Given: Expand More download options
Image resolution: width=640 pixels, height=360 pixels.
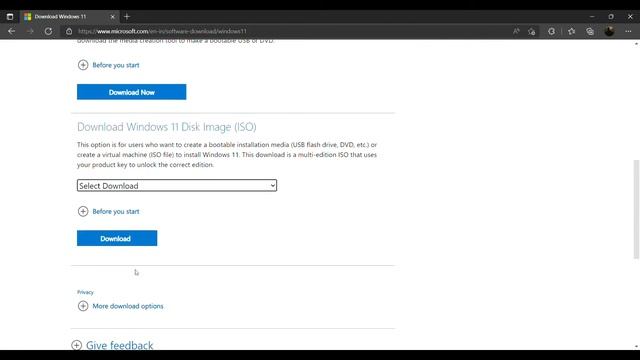Looking at the screenshot, I should tap(120, 306).
